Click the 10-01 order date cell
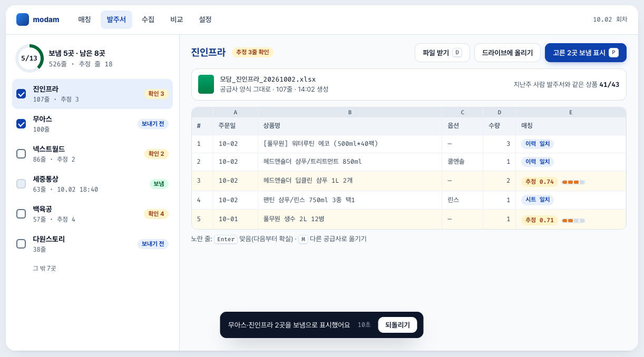The width and height of the screenshot is (644, 357). (x=236, y=220)
